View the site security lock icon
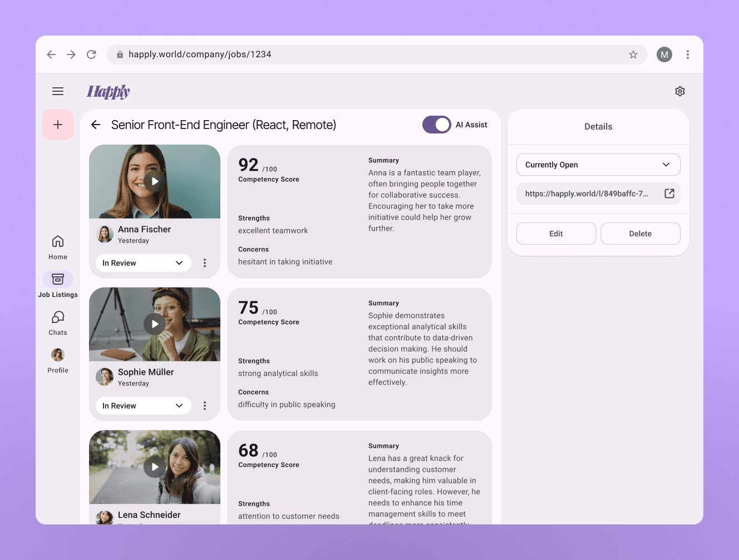 [x=120, y=54]
